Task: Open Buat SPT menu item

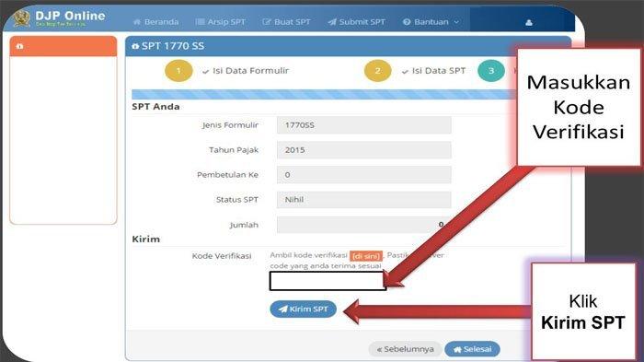Action: pyautogui.click(x=287, y=22)
